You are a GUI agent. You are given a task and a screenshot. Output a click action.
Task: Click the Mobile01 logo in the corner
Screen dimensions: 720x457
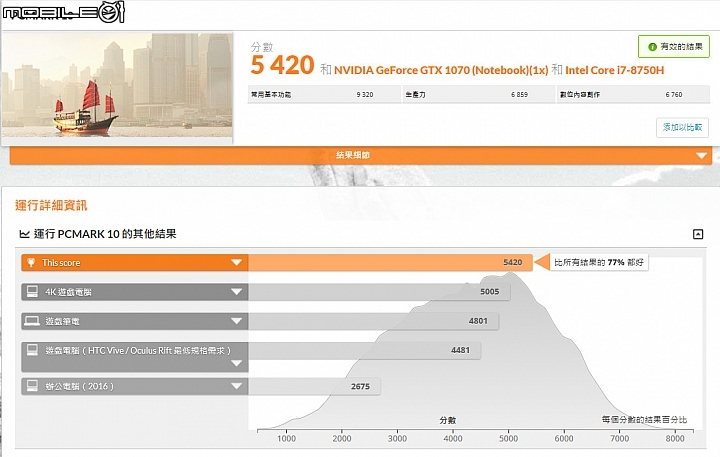click(x=63, y=12)
